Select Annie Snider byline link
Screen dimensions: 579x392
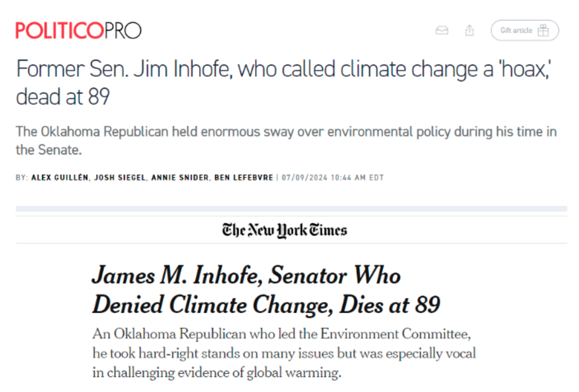point(180,177)
